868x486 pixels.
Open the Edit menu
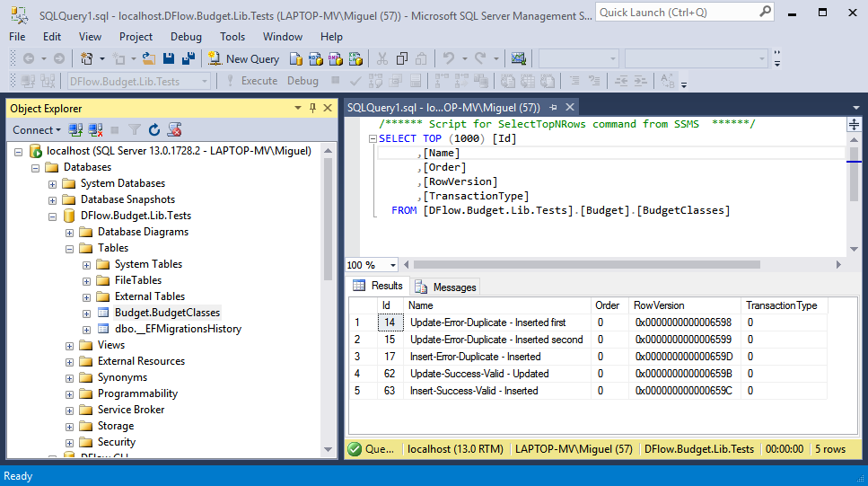coord(52,37)
